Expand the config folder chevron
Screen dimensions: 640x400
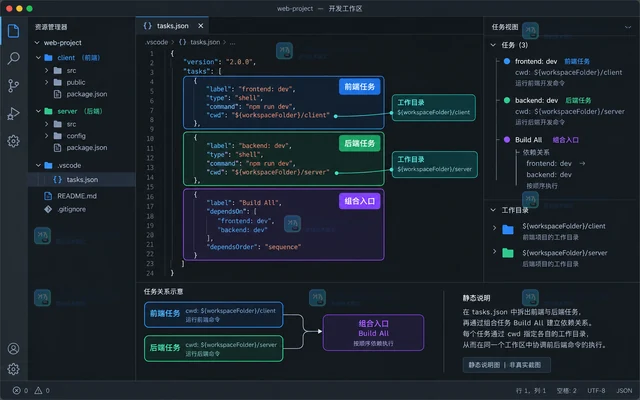[x=47, y=136]
